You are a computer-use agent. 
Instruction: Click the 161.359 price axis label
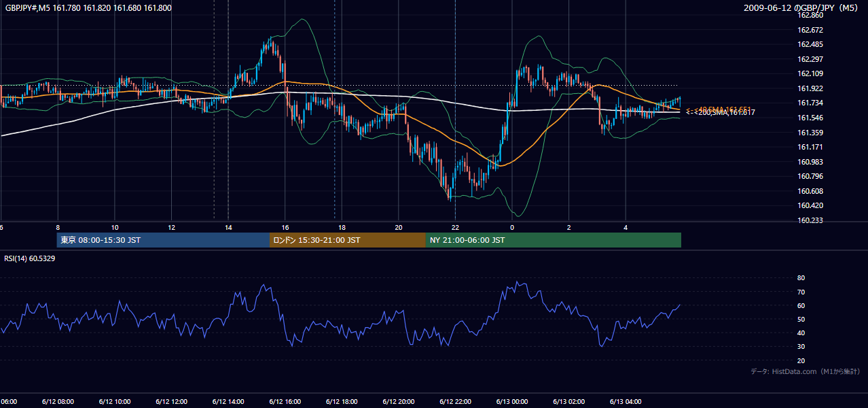(x=810, y=133)
